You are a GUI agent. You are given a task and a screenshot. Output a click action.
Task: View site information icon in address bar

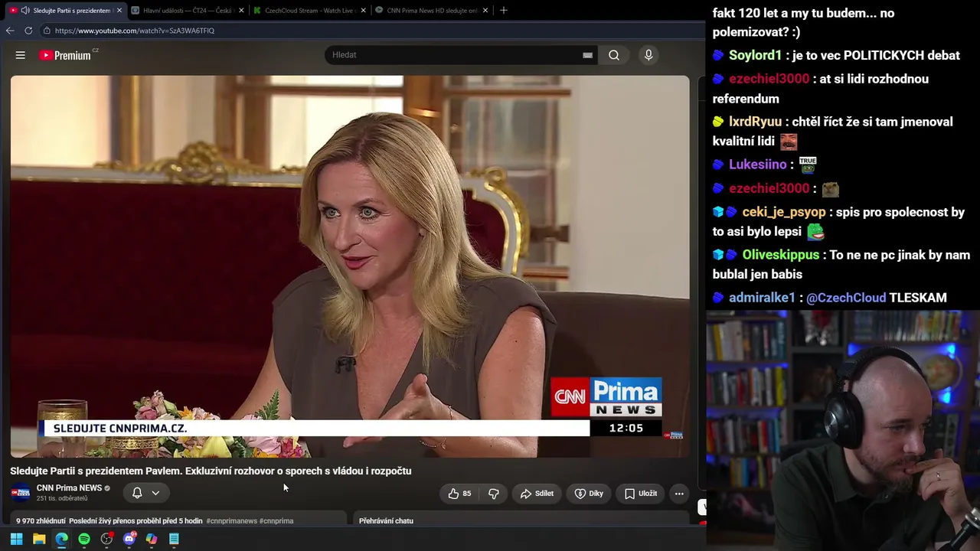tap(47, 31)
